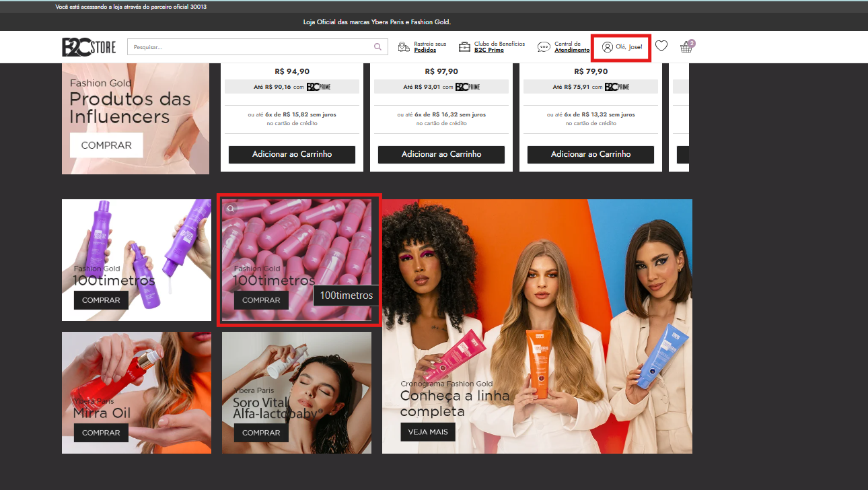Screen dimensions: 868x490
Task: Click the price "R$ 94,90"
Action: click(292, 71)
